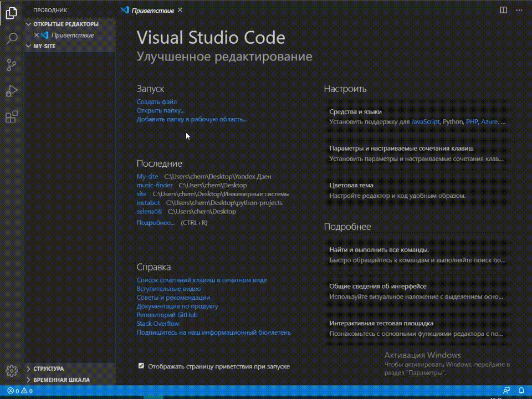Click the PHP support link
The image size is (532, 399).
pos(472,122)
